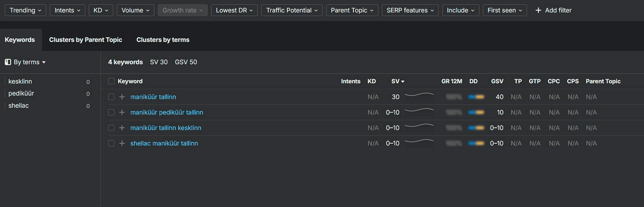644x207 pixels.
Task: Click the Add filter plus icon
Action: point(538,10)
